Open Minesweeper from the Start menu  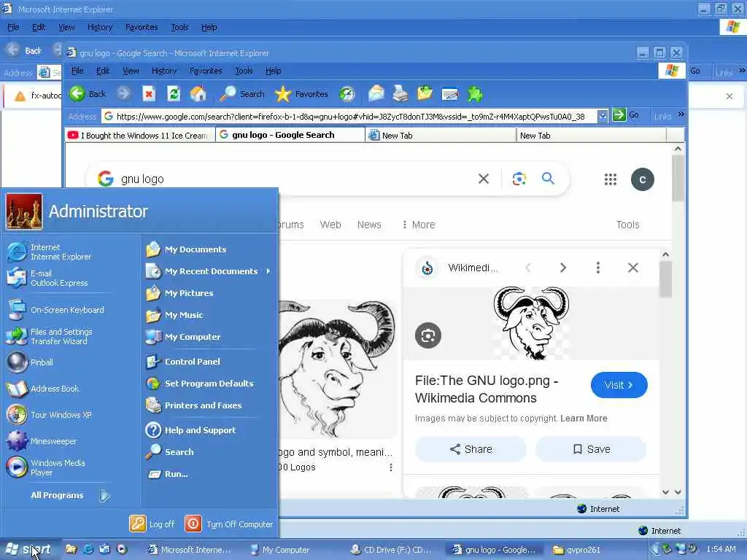(42, 441)
